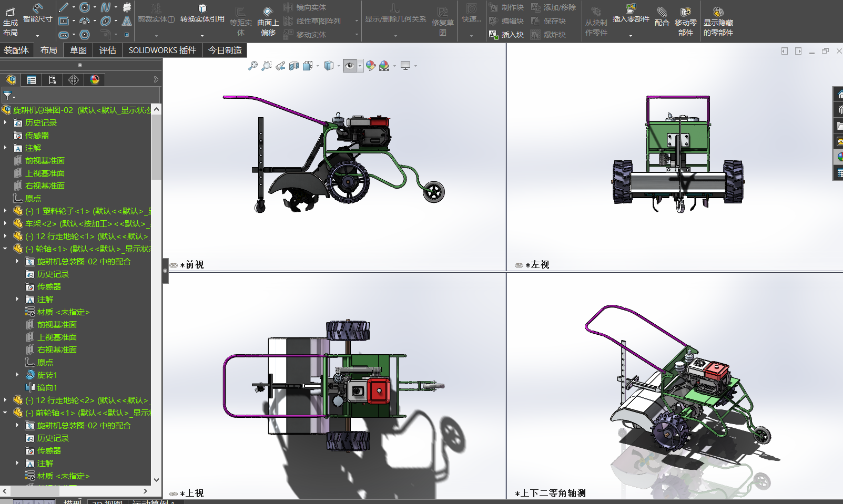Click the Previous View icon
Image resolution: width=843 pixels, height=504 pixels.
pos(280,66)
